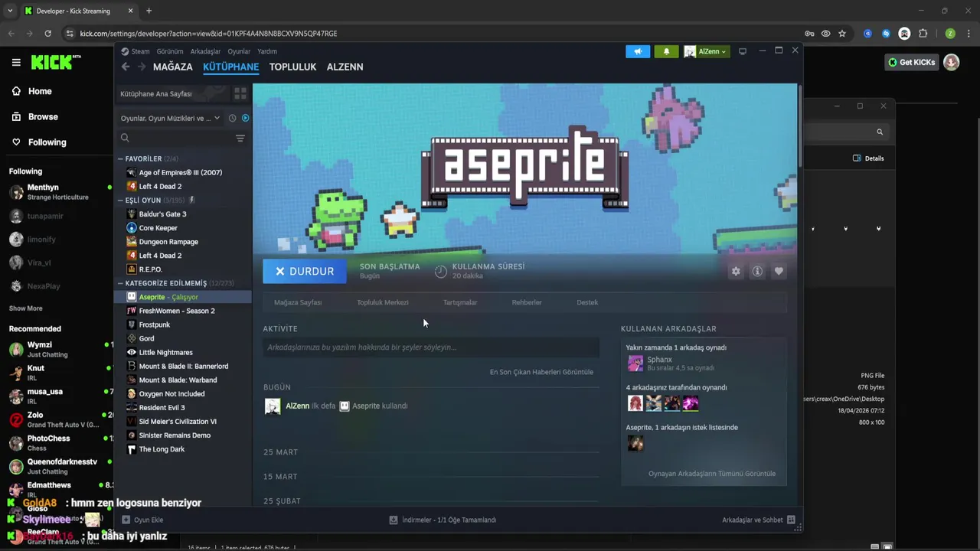Click Steam back navigation arrow
Screen dimensions: 980x551
tap(126, 67)
